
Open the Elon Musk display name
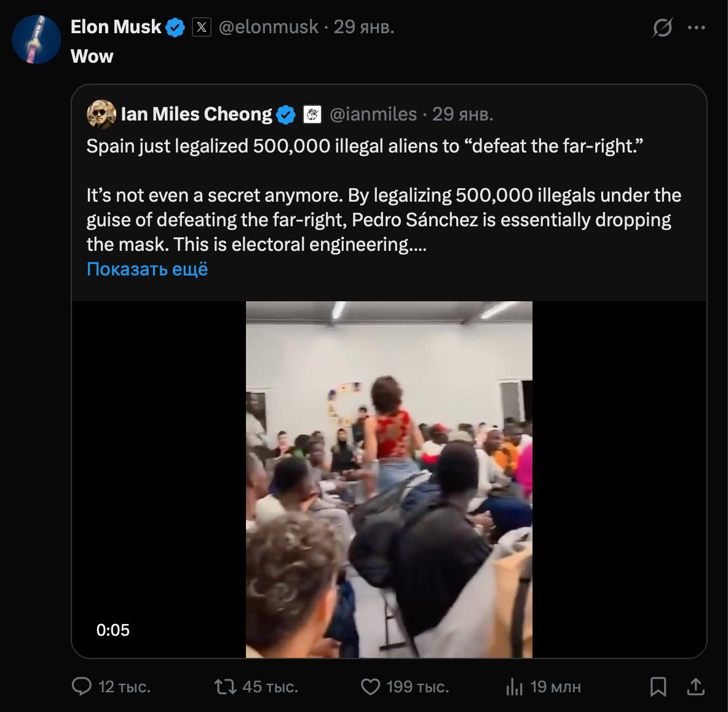click(x=116, y=27)
